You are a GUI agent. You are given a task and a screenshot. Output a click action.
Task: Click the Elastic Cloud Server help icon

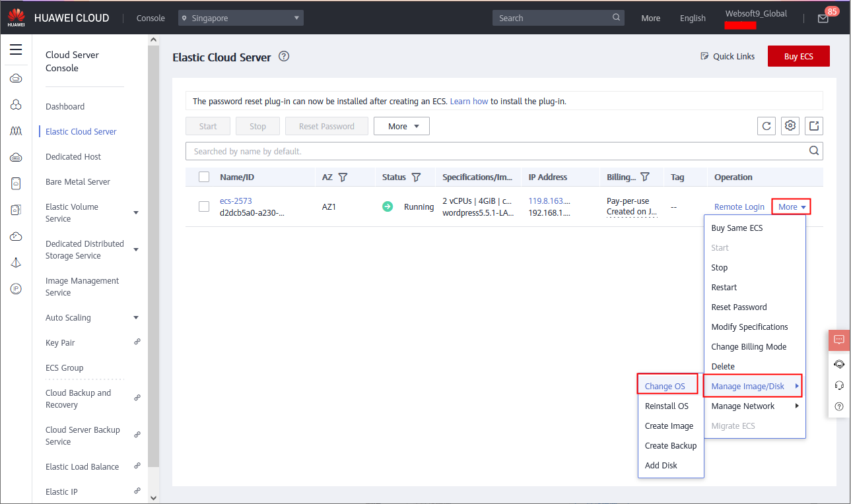click(x=284, y=57)
